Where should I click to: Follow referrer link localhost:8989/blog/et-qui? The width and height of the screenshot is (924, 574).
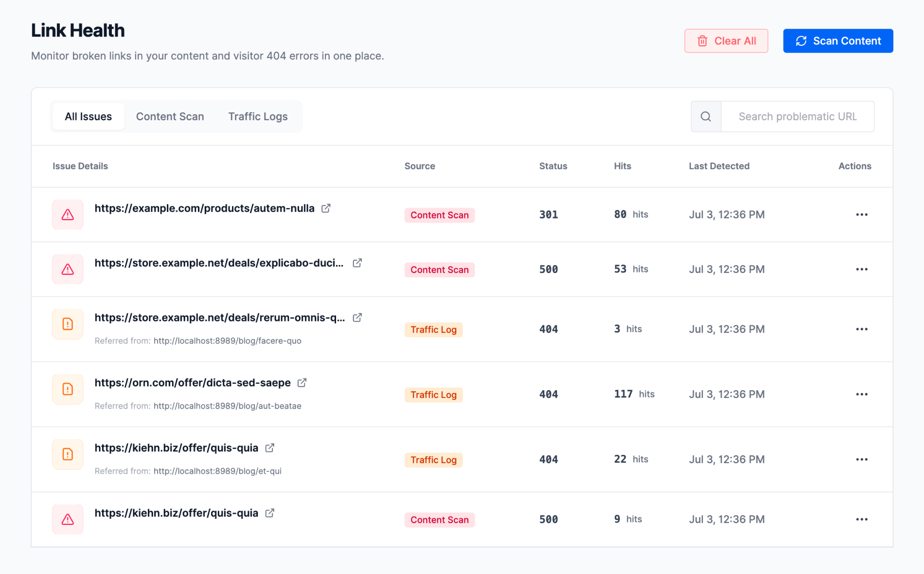(217, 471)
